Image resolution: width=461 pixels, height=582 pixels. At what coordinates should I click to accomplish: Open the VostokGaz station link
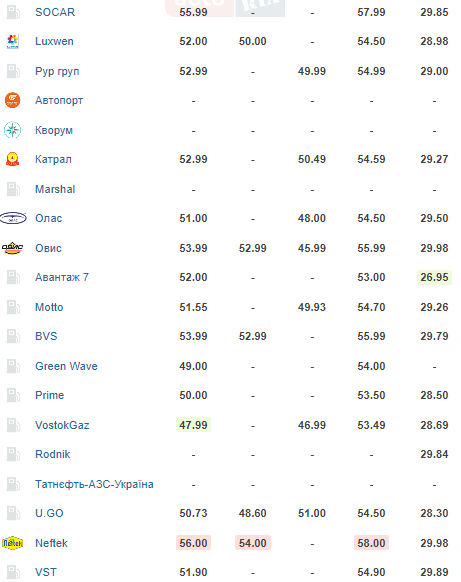(x=62, y=425)
